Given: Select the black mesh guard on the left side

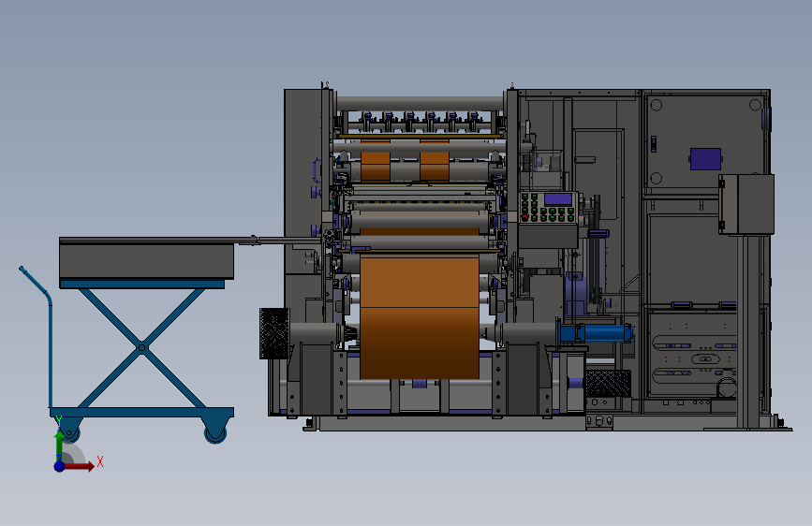Looking at the screenshot, I should [x=274, y=333].
